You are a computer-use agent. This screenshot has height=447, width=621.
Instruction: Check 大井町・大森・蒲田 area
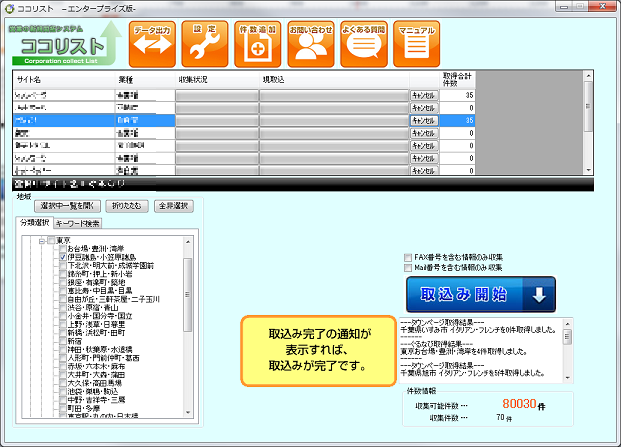pos(63,375)
